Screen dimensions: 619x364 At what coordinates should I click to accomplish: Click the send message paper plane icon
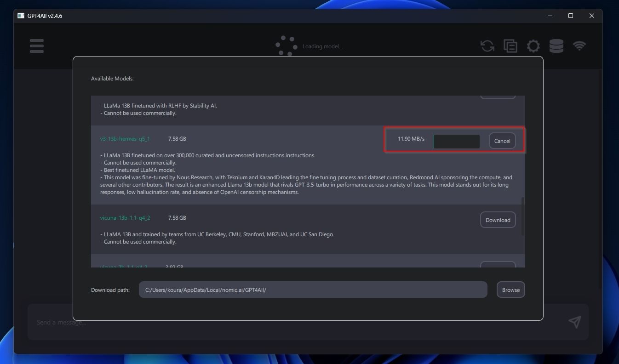pyautogui.click(x=574, y=322)
